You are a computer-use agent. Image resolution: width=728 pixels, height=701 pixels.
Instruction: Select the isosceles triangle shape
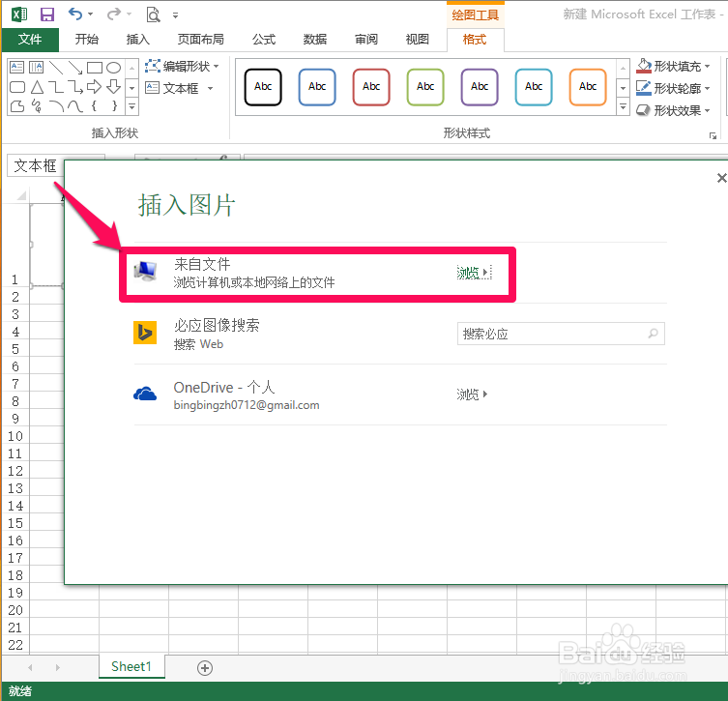coord(37,87)
